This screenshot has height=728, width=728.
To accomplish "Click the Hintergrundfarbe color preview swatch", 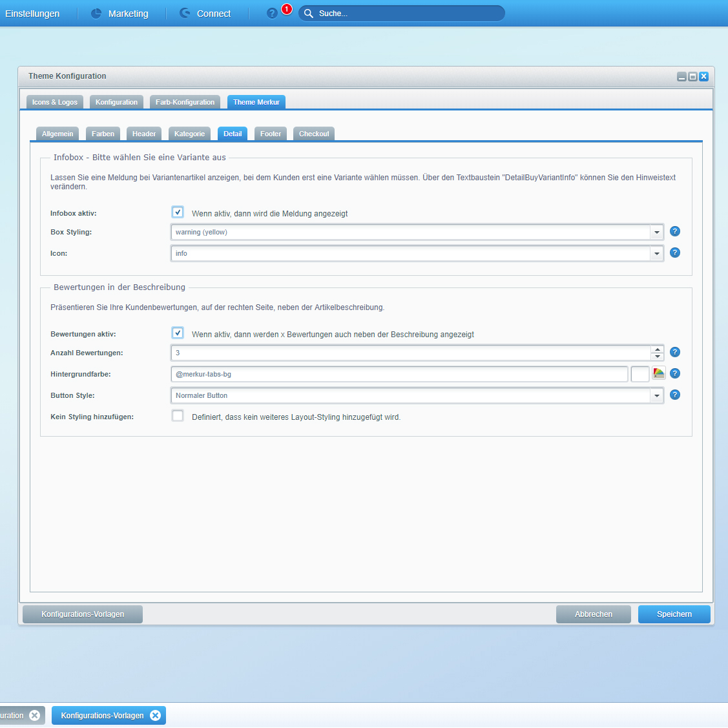I will click(640, 374).
